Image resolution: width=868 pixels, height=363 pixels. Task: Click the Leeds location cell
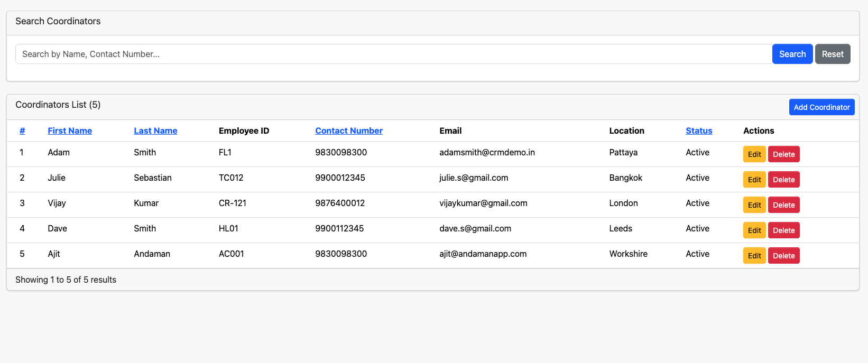621,228
